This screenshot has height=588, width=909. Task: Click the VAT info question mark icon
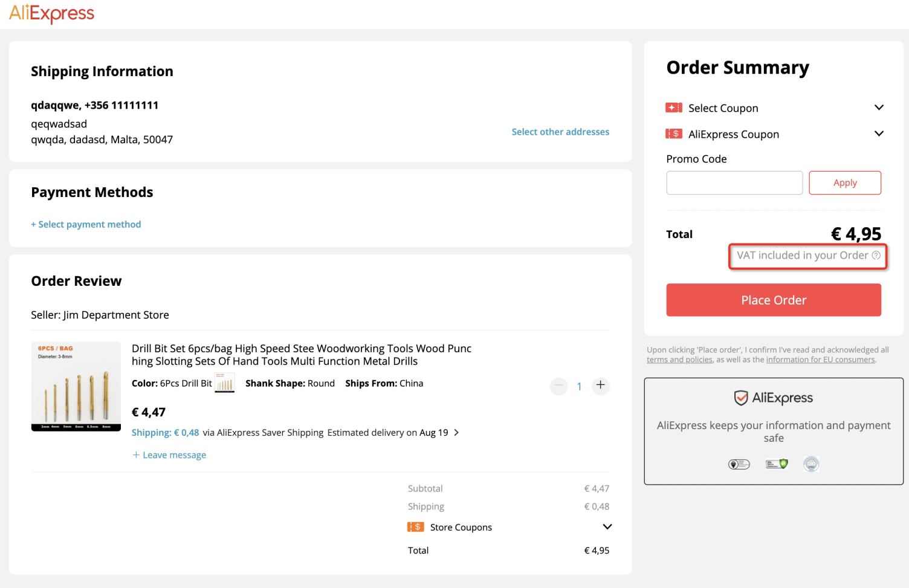click(x=876, y=255)
